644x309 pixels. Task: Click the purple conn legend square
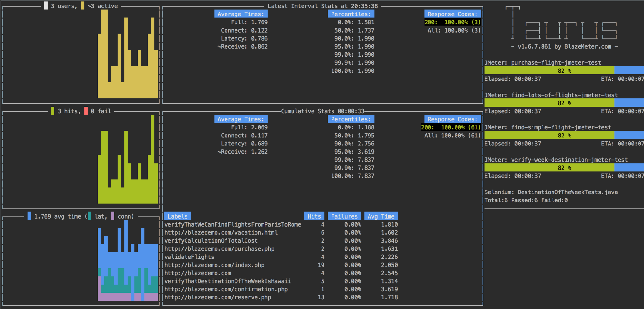(112, 216)
